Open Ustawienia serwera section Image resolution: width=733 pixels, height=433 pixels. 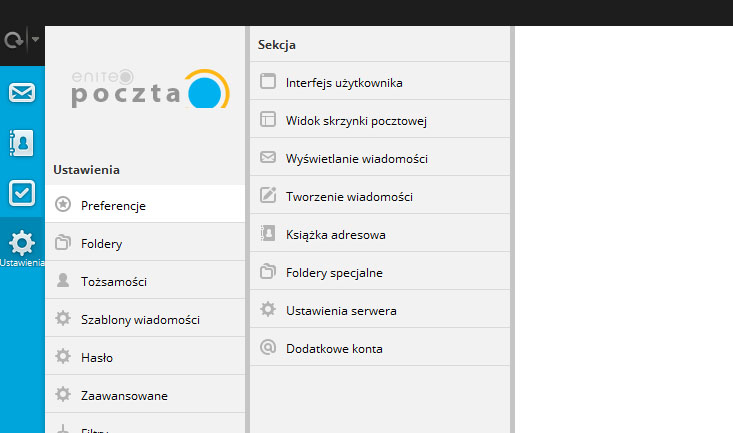coord(380,309)
